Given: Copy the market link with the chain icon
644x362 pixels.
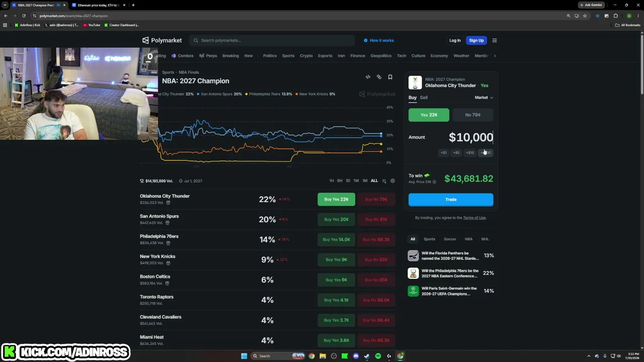Looking at the screenshot, I should (379, 77).
